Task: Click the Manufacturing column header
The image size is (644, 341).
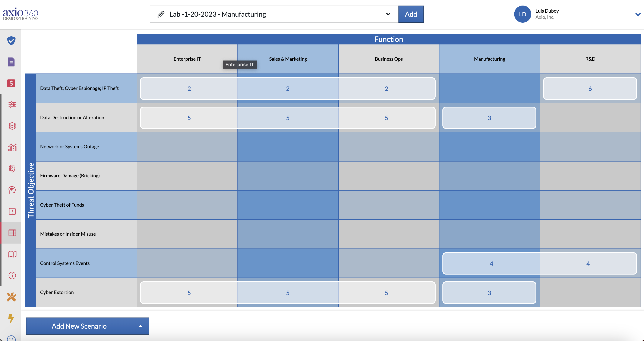Action: coord(489,59)
